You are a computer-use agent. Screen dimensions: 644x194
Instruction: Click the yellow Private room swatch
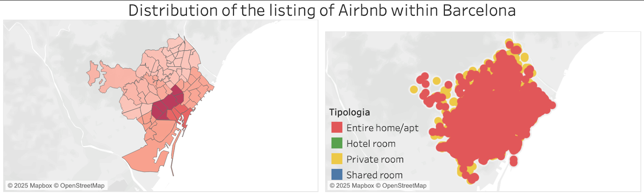(336, 159)
